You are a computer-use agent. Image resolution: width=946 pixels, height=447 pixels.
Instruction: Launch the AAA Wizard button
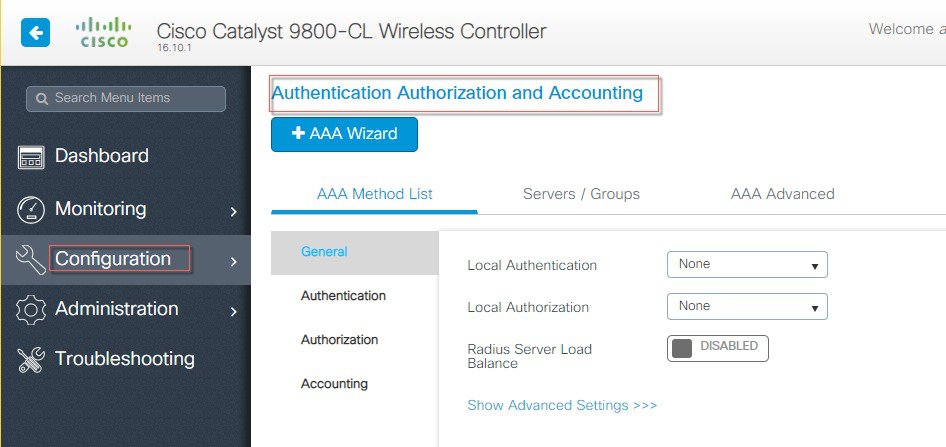[x=344, y=134]
